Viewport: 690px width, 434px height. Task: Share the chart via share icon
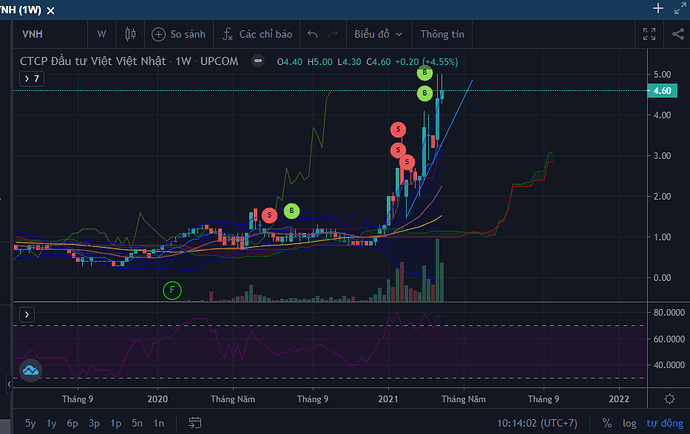click(x=678, y=34)
